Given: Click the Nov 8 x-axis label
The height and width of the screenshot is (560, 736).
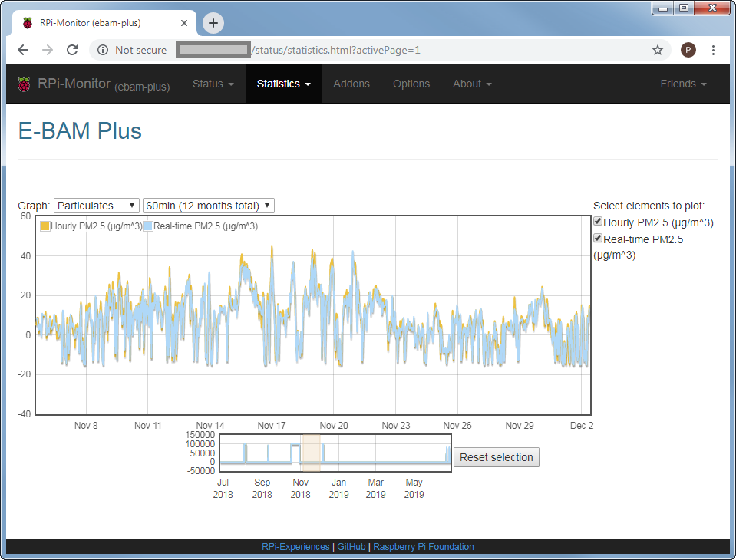Looking at the screenshot, I should click(x=86, y=426).
